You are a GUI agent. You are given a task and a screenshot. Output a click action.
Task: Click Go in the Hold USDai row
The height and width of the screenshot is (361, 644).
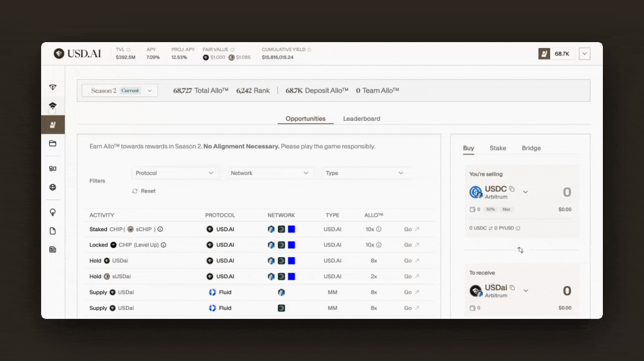coord(412,261)
